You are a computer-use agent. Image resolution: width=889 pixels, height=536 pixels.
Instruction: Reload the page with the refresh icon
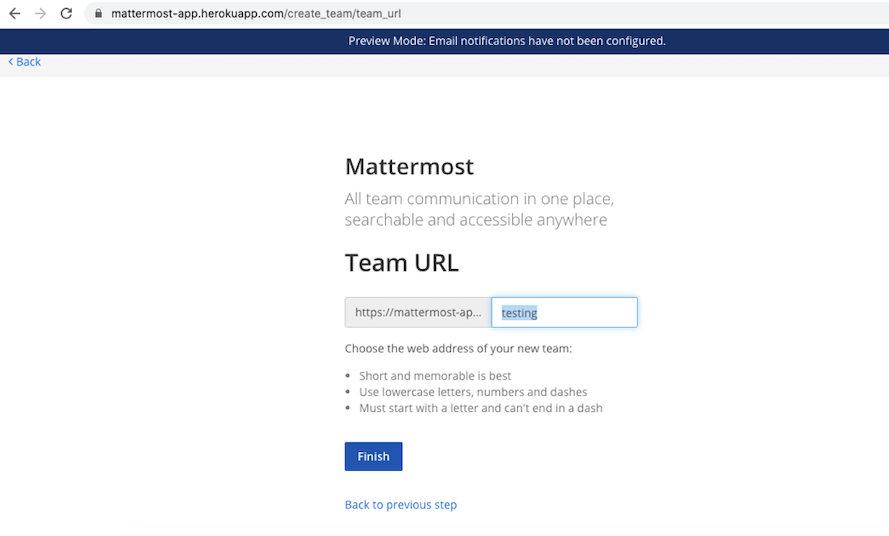[x=66, y=13]
